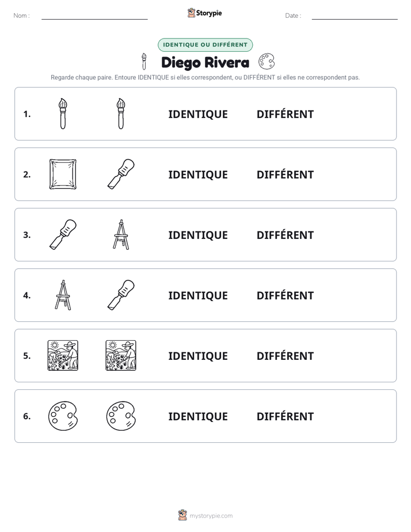Choose DIFFÉRENT for row 2
This screenshot has height=532, width=411.
285,174
